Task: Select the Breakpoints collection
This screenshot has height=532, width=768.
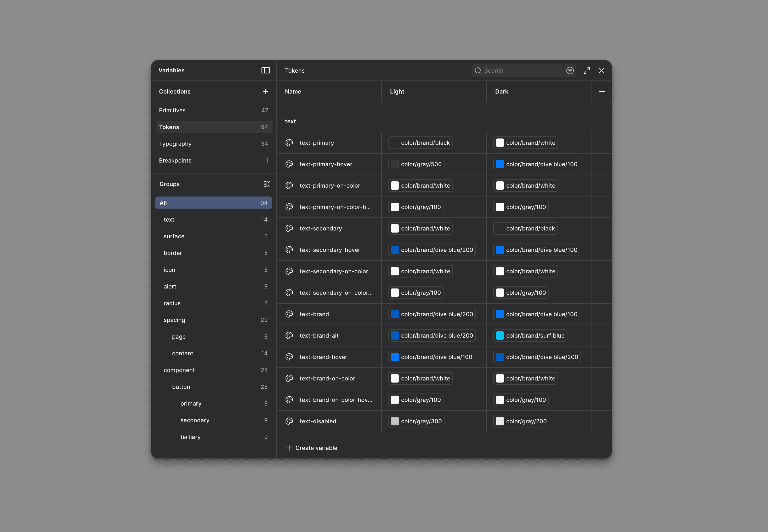Action: coord(175,161)
